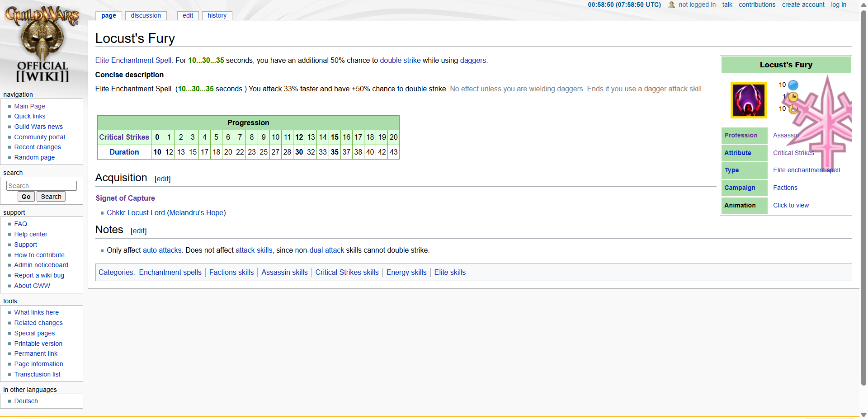Click the daggers link in description

click(x=473, y=60)
